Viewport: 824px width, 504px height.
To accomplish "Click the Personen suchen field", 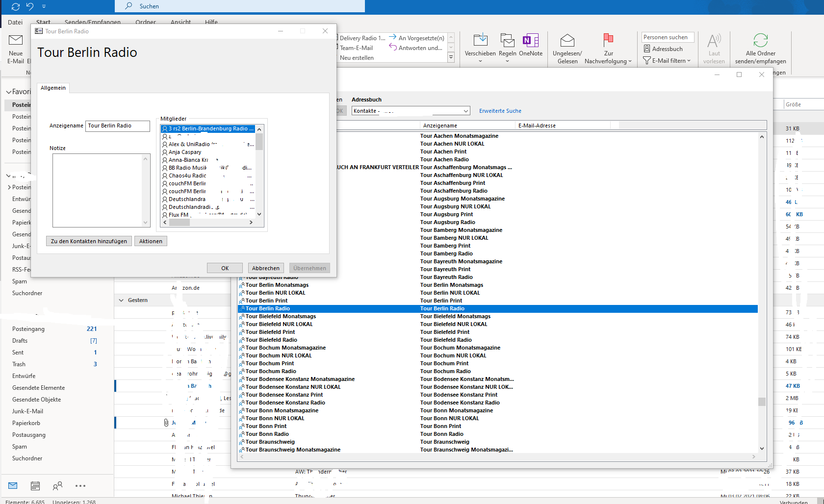I will (x=668, y=37).
